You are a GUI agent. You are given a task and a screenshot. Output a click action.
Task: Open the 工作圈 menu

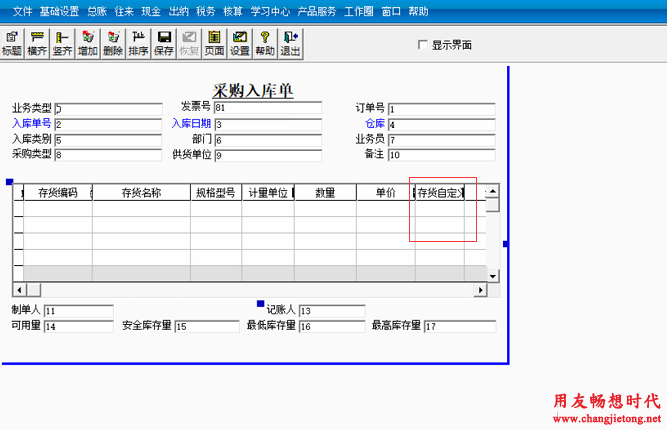coord(359,11)
